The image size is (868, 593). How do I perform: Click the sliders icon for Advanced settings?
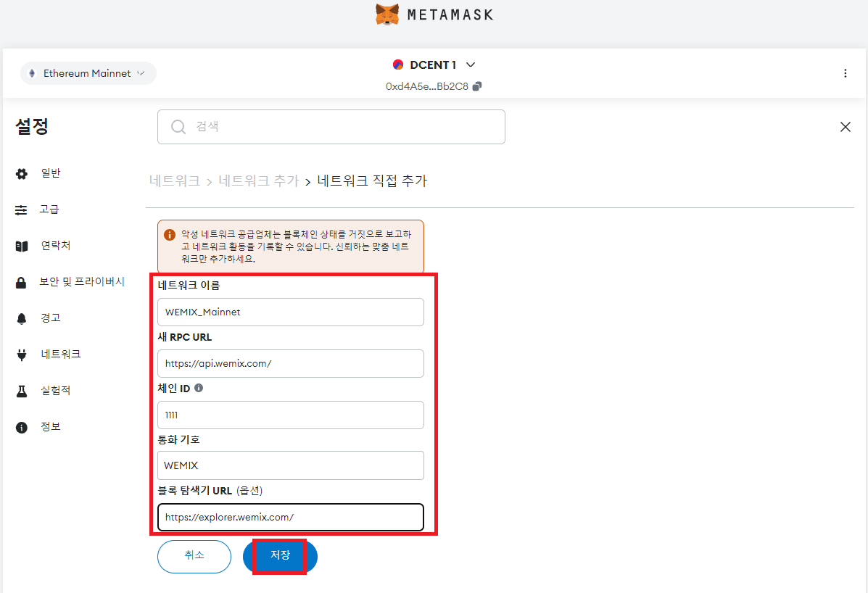21,210
